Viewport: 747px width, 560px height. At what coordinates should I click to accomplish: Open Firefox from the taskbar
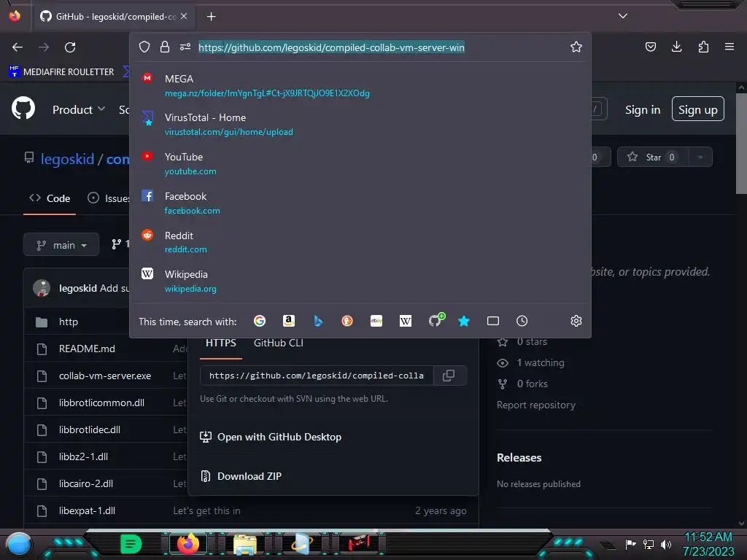pyautogui.click(x=187, y=544)
